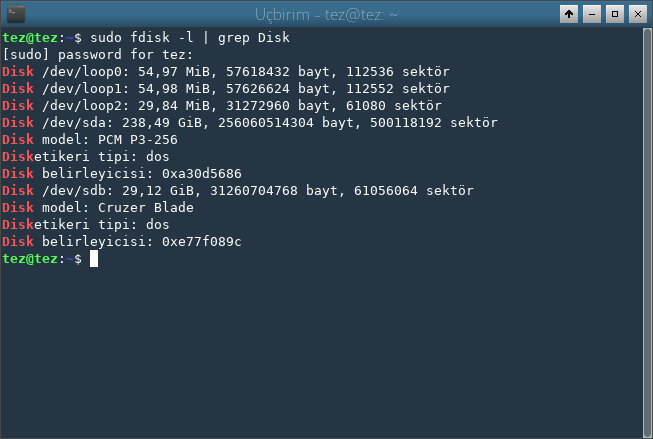Click the last 'Disketikeri tipi: dos' line

click(86, 224)
